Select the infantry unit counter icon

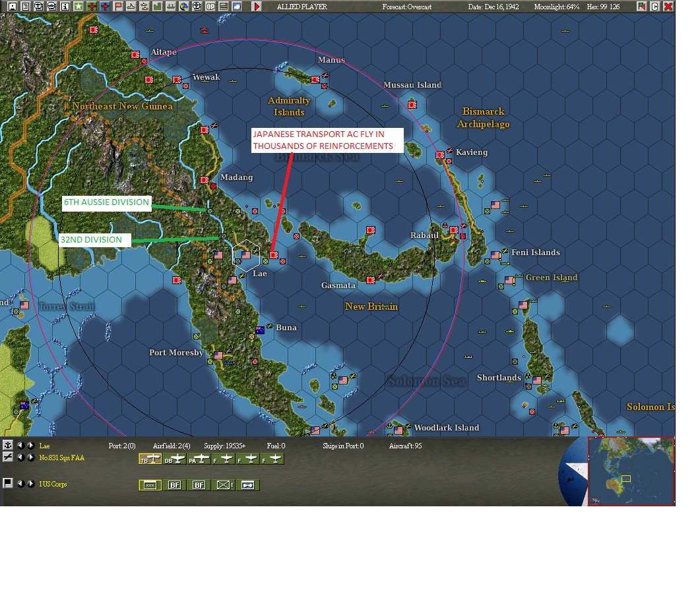click(224, 485)
